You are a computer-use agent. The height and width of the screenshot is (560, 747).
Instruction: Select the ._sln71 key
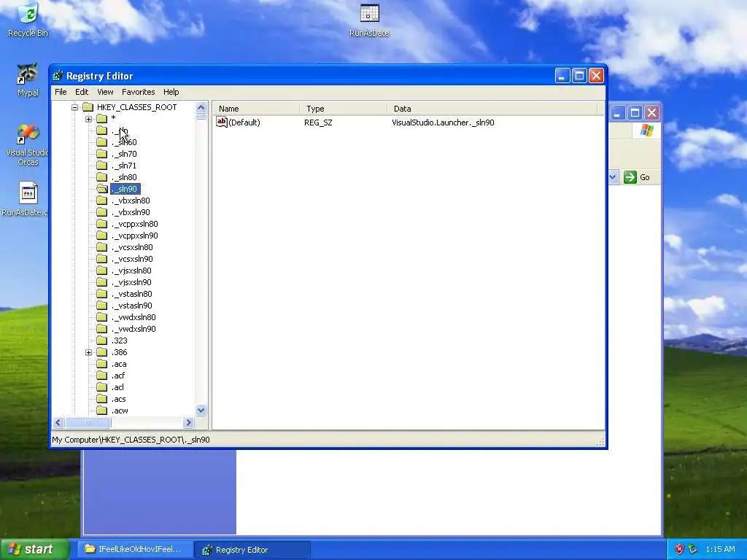click(124, 166)
